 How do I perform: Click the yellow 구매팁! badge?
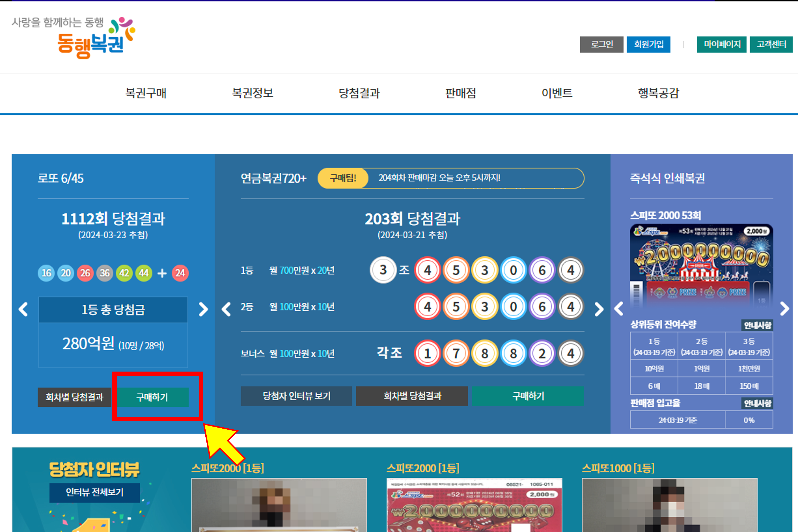click(343, 178)
